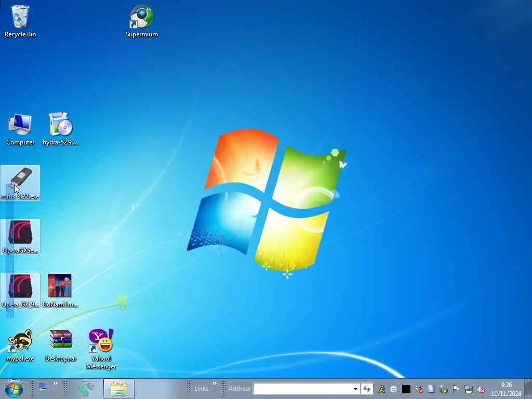532x399 pixels.
Task: Click the Show desktop strip by clock
Action: pos(528,389)
